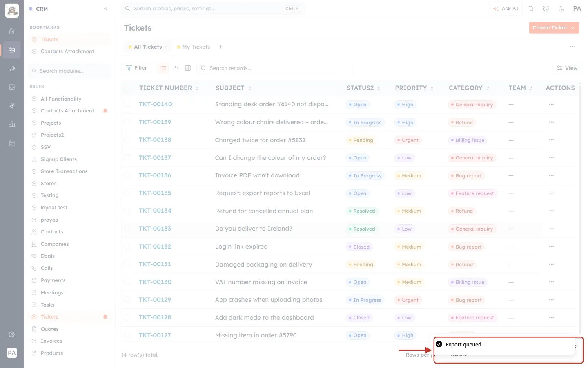
Task: Open row actions menu for TKT-00140
Action: pos(551,104)
